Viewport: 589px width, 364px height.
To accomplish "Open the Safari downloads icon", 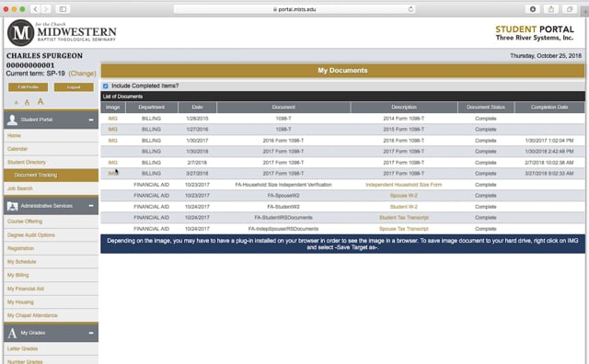I will [533, 9].
